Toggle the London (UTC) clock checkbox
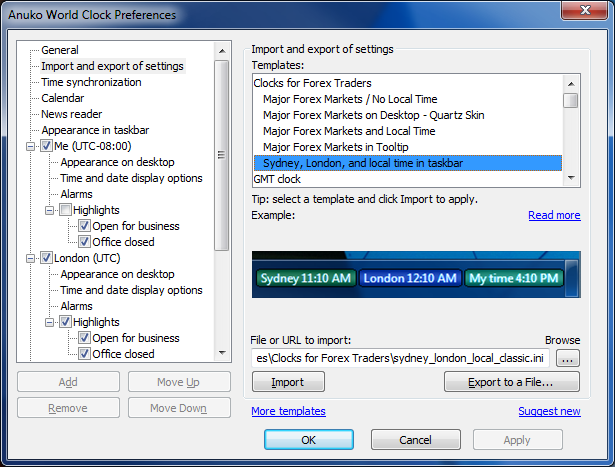 [46, 258]
